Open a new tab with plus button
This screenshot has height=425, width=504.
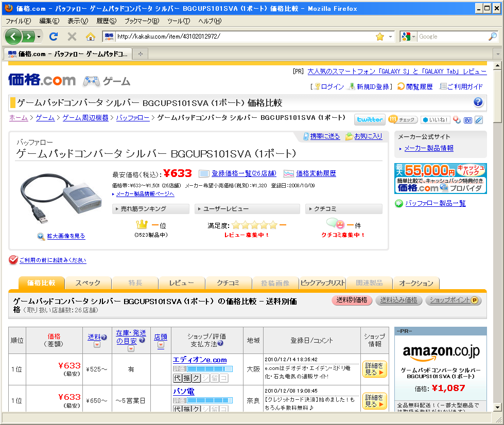pos(140,54)
